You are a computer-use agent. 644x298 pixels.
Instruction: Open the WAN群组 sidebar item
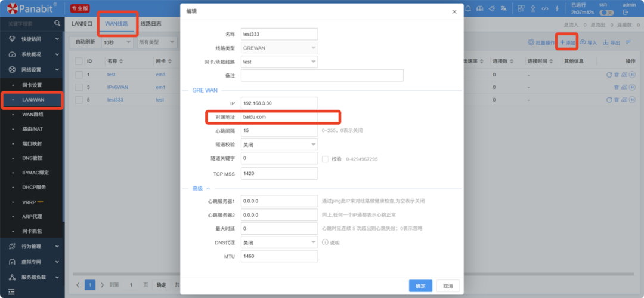[x=32, y=115]
